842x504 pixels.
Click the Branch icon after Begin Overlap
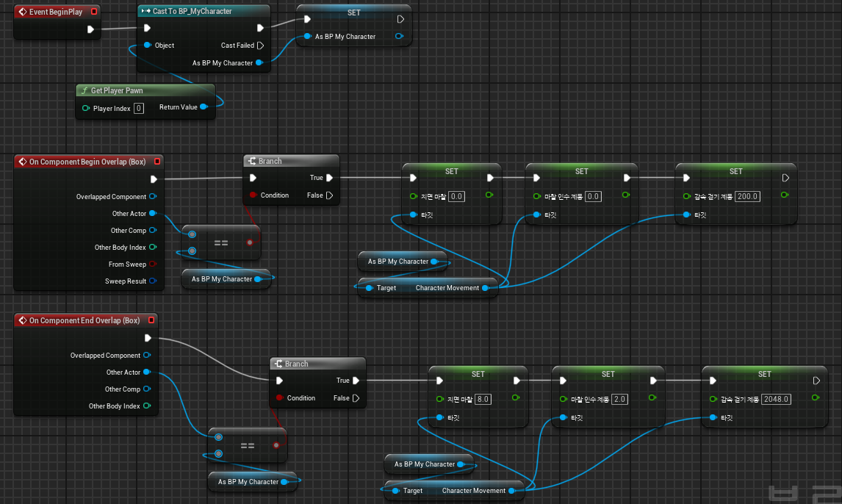pos(252,161)
